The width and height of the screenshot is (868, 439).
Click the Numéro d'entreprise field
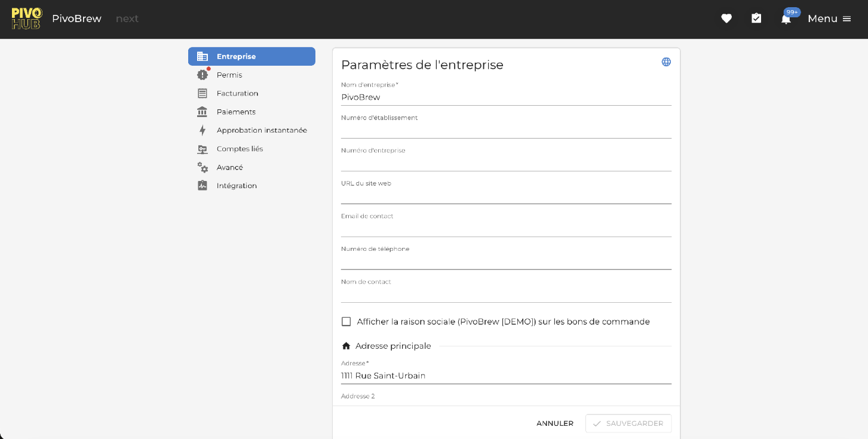pos(506,163)
